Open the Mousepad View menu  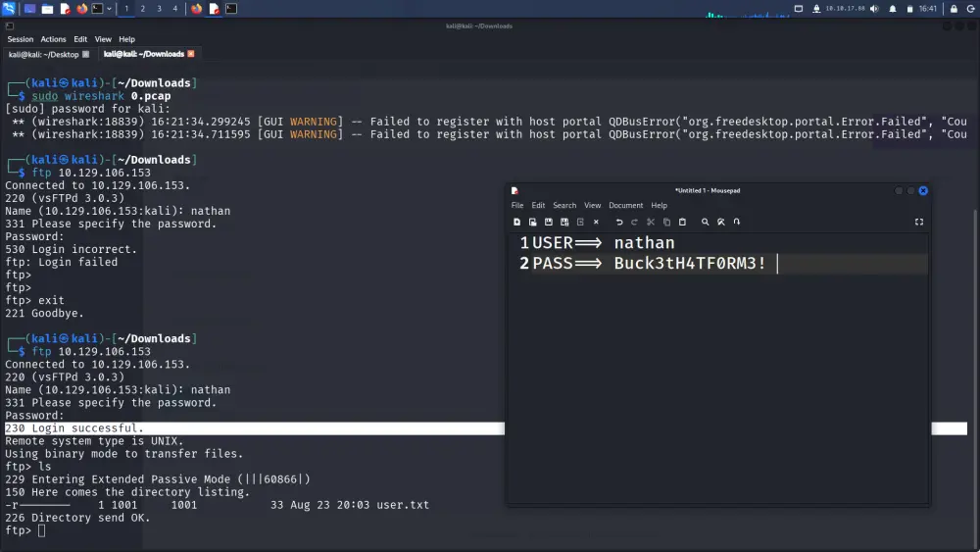(593, 205)
